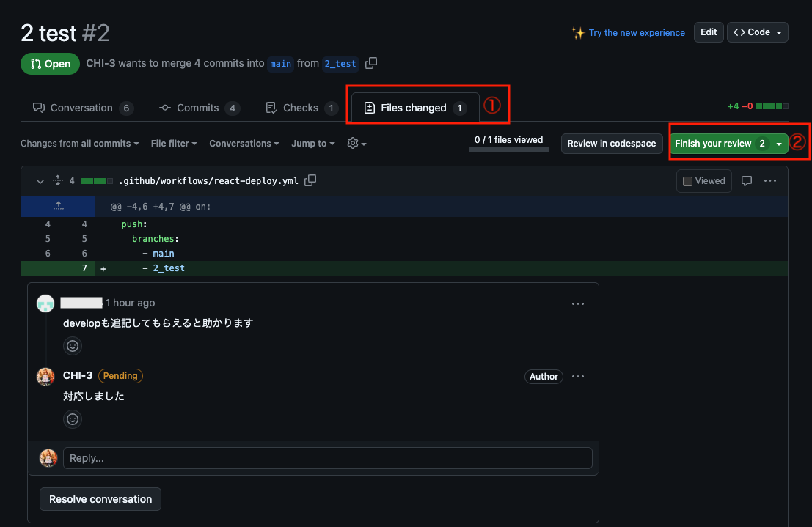Screen dimensions: 812x527
Task: Open the Code dropdown button
Action: pos(757,32)
